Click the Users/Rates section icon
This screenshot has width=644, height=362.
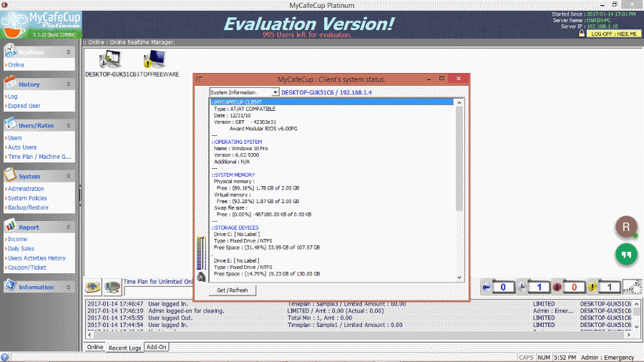point(10,124)
